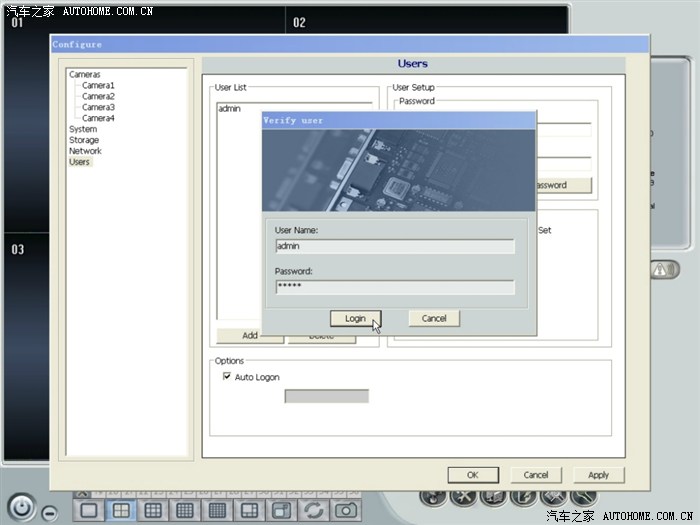Click the power button icon

point(21,508)
